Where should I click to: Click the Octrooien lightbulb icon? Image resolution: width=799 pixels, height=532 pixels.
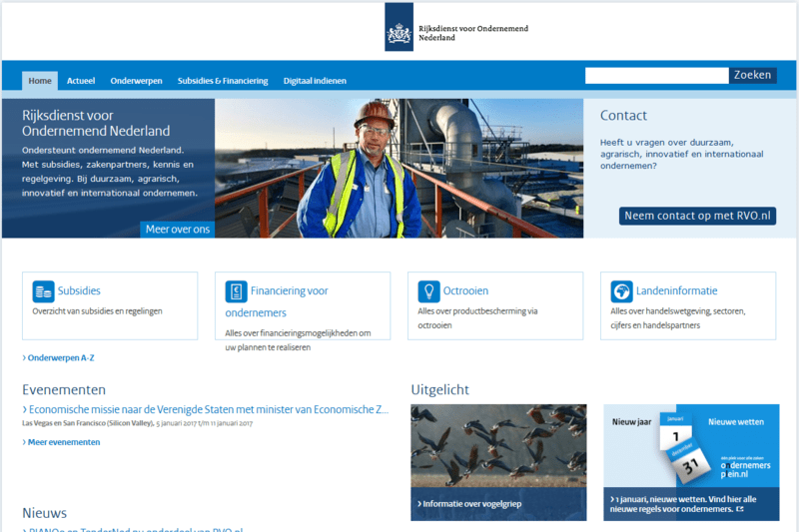point(428,291)
